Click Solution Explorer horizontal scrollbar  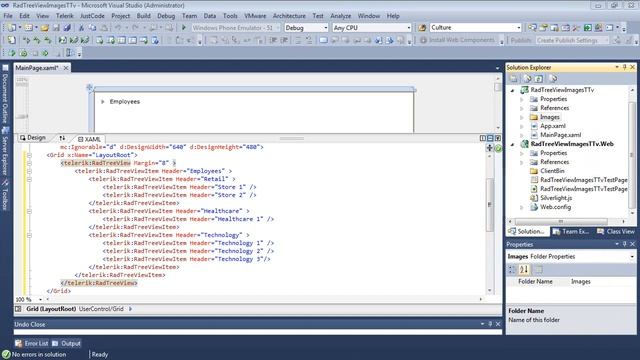561,221
